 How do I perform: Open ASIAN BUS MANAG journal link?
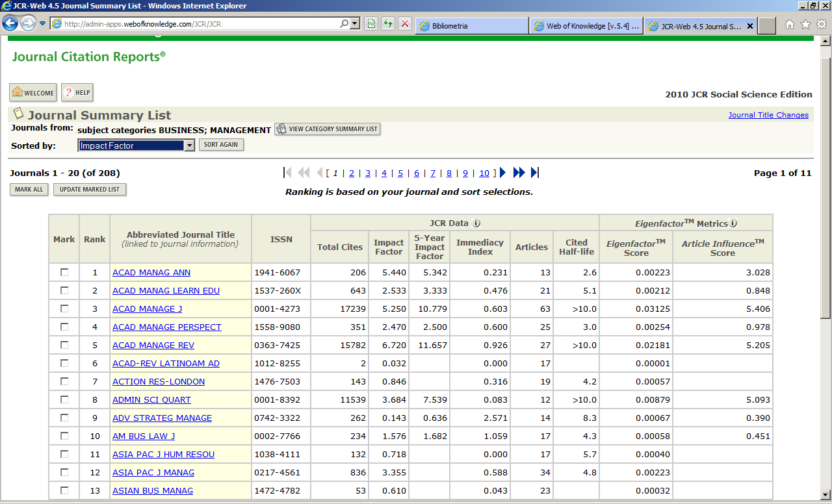pos(153,491)
